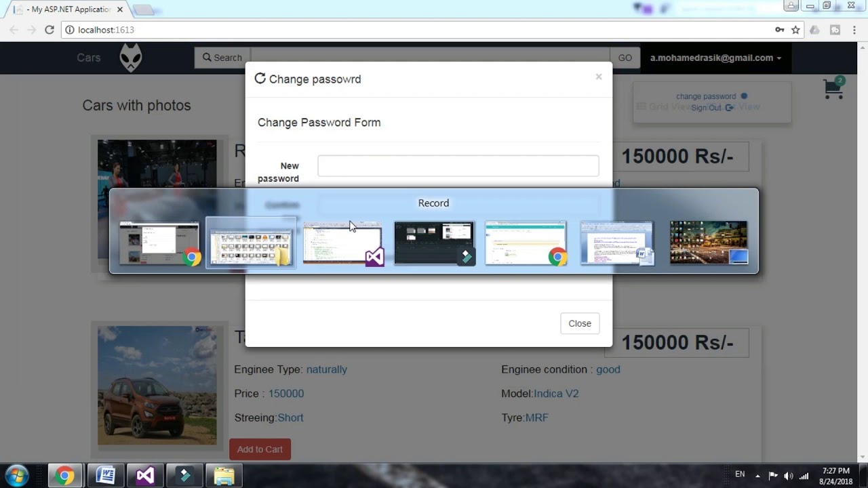Click the volume speaker tray icon

(x=789, y=476)
